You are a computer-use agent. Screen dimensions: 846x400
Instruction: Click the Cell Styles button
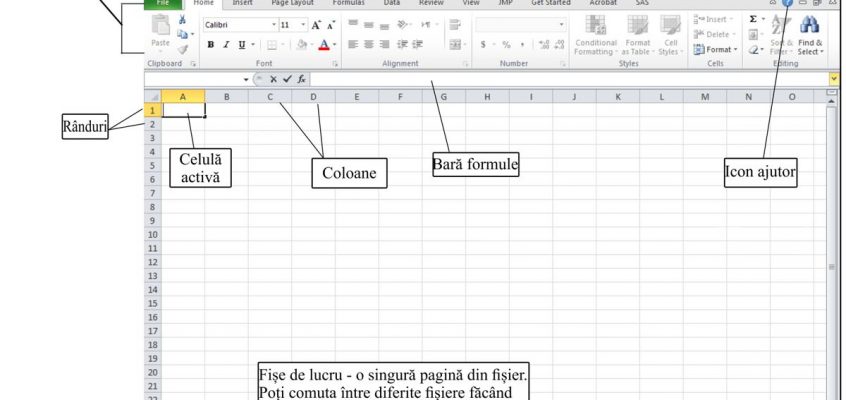pyautogui.click(x=671, y=35)
